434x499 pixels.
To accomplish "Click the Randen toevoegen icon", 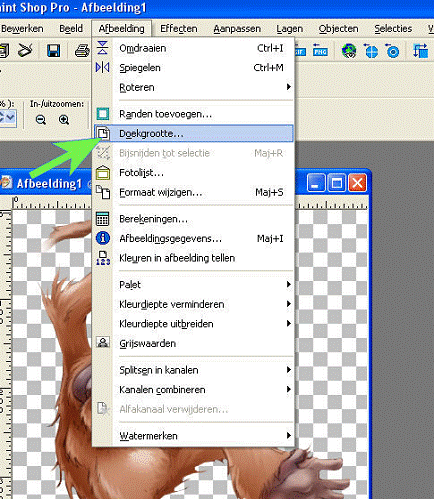I will (x=103, y=114).
